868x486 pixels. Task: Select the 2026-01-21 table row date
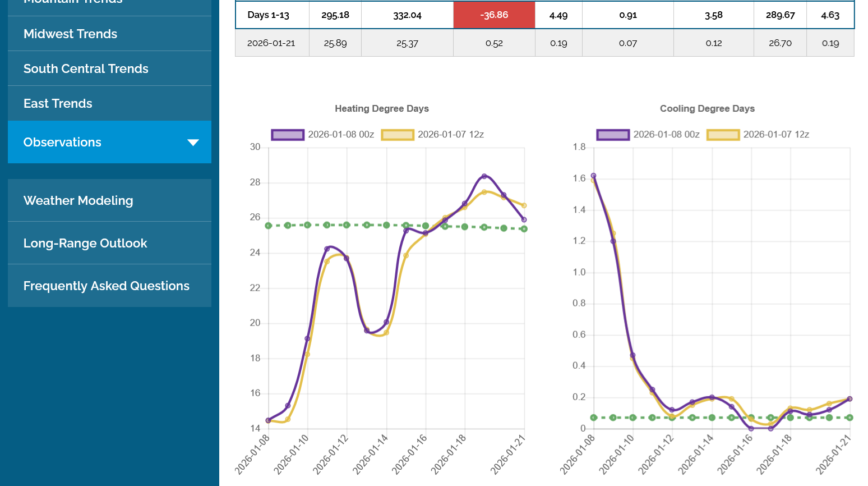click(271, 43)
